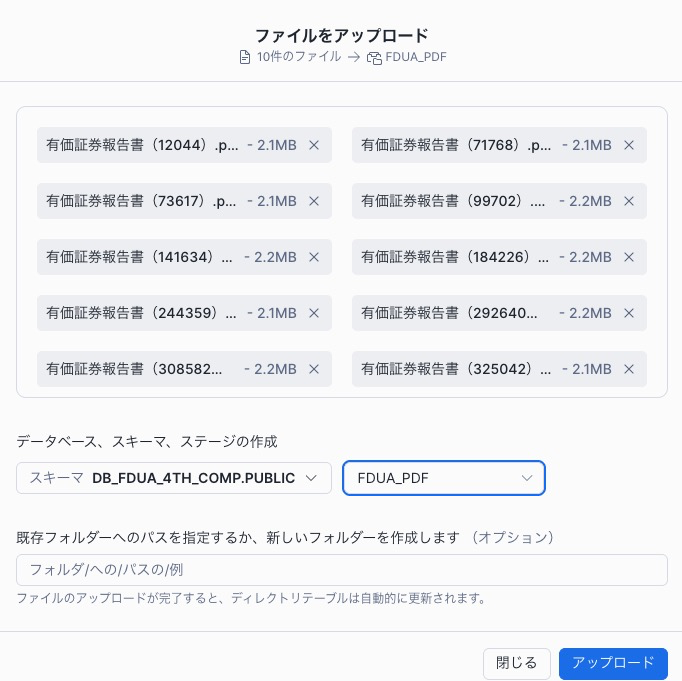Remove file 有価証券報告書（99702）from list
This screenshot has width=682, height=681.
[629, 201]
